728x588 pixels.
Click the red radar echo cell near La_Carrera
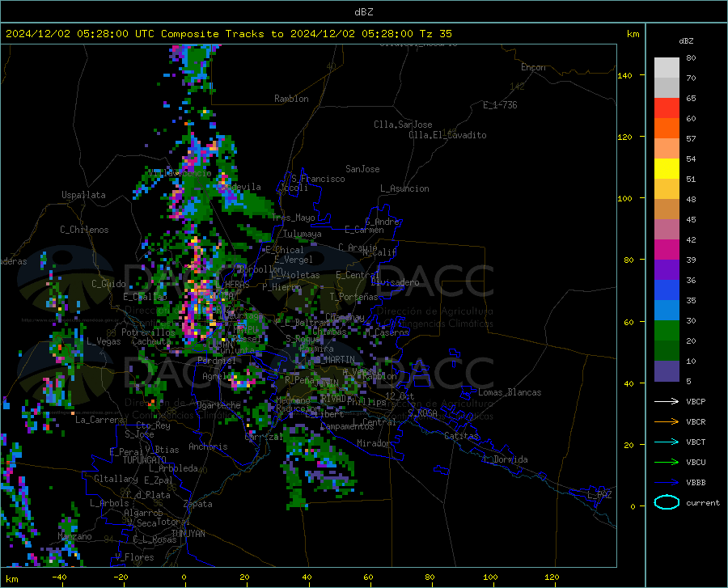tap(46, 427)
